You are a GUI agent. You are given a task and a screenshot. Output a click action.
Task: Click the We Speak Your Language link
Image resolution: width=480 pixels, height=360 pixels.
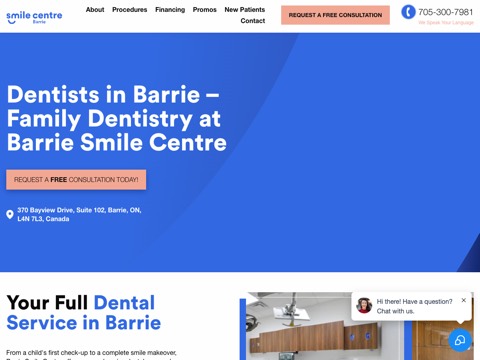[x=446, y=22]
